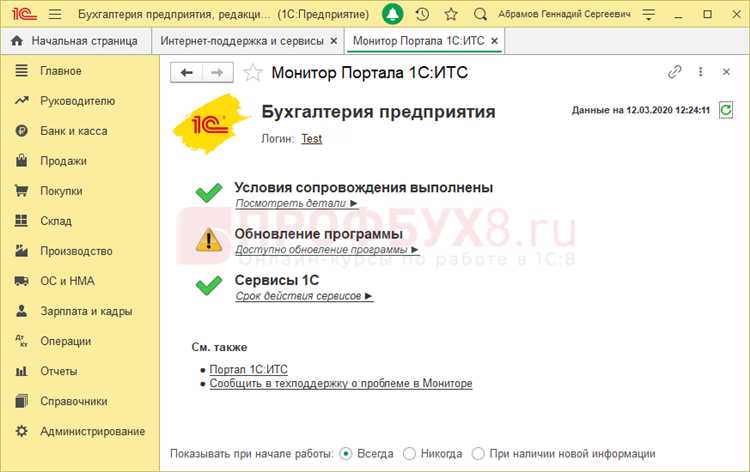Open the Портал 1С:ИТС link

point(249,369)
